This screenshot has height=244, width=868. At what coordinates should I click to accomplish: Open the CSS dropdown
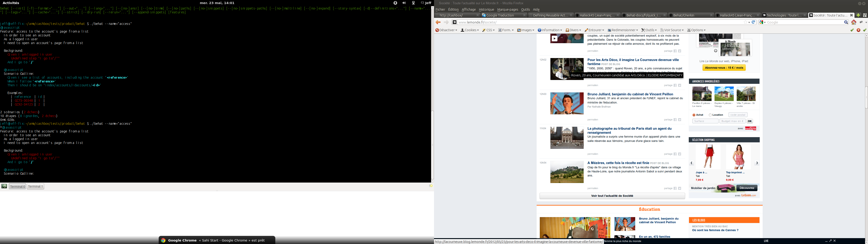click(x=488, y=30)
